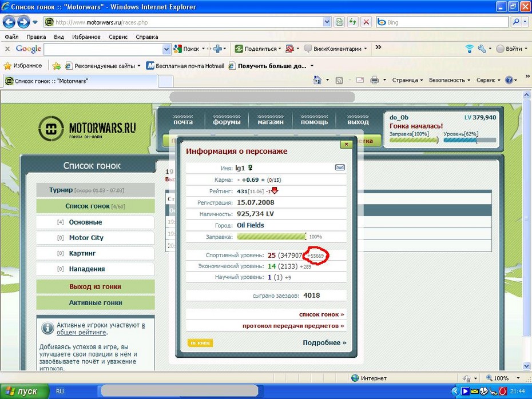The height and width of the screenshot is (399, 532).
Task: Open протокол передачи предметов » link
Action: [293, 326]
